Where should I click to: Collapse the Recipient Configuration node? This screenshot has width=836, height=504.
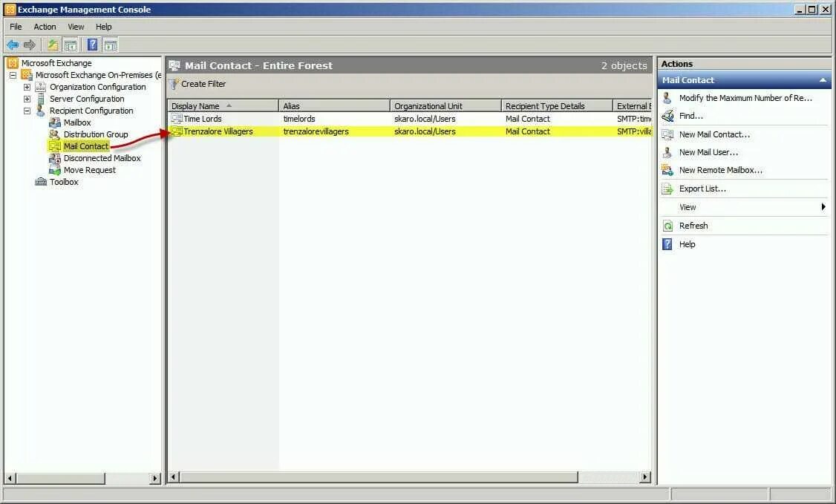point(27,111)
